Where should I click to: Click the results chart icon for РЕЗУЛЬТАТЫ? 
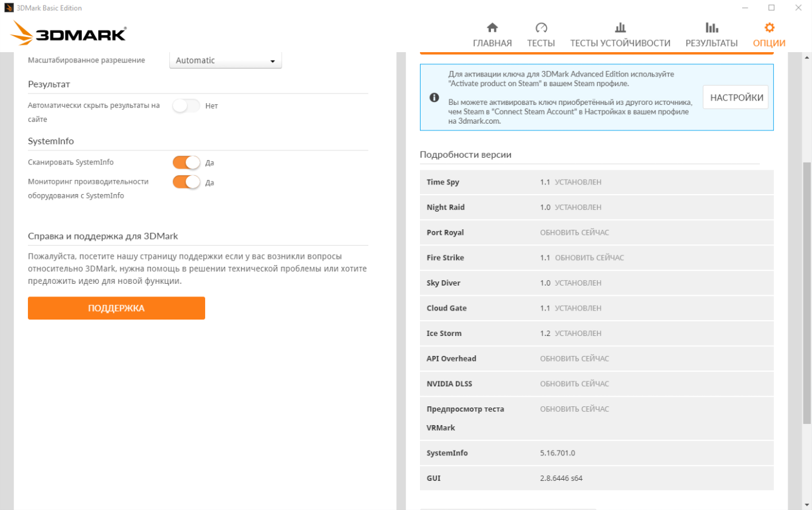712,28
